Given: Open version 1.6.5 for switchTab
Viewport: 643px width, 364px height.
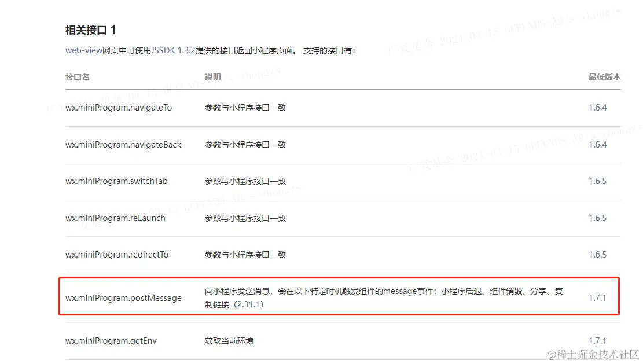Looking at the screenshot, I should pos(597,181).
